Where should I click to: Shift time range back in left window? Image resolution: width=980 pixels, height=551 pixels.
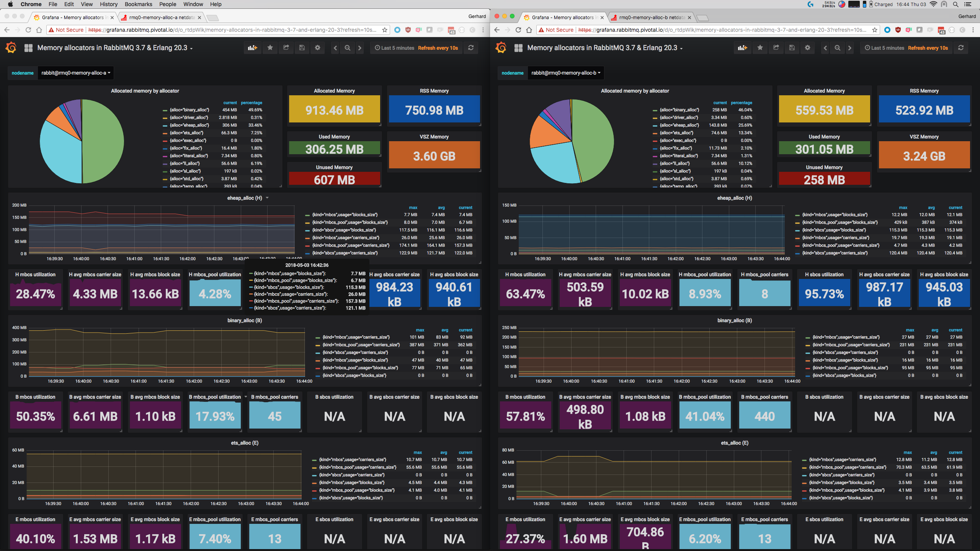pos(335,48)
